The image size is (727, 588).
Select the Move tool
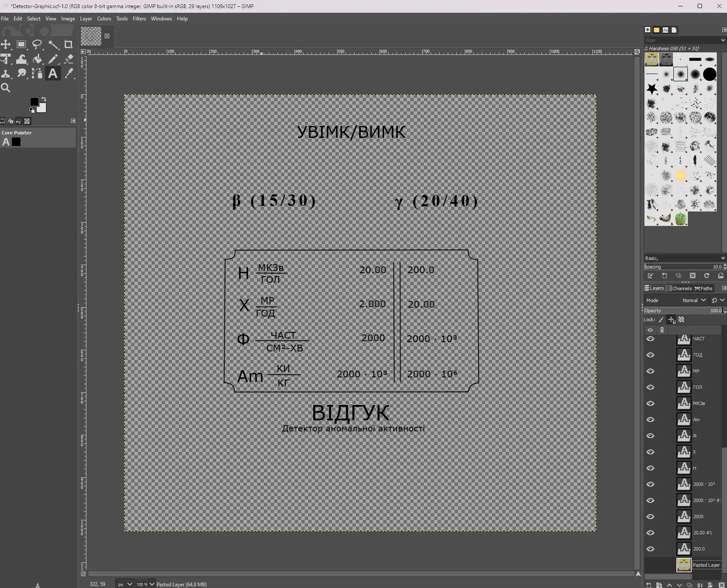6,45
